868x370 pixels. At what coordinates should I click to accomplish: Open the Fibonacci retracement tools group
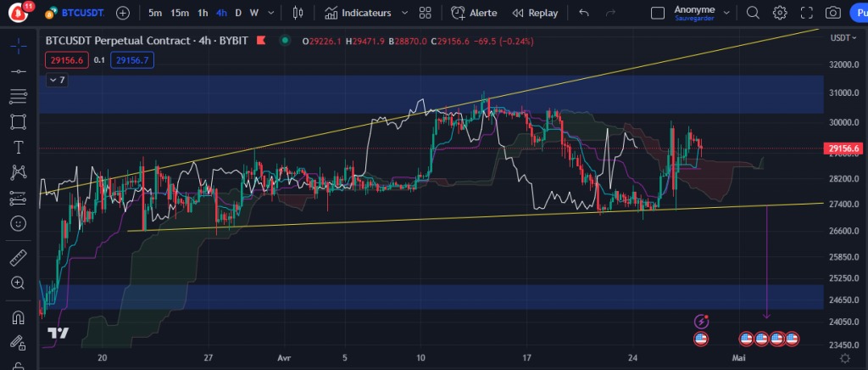point(19,97)
